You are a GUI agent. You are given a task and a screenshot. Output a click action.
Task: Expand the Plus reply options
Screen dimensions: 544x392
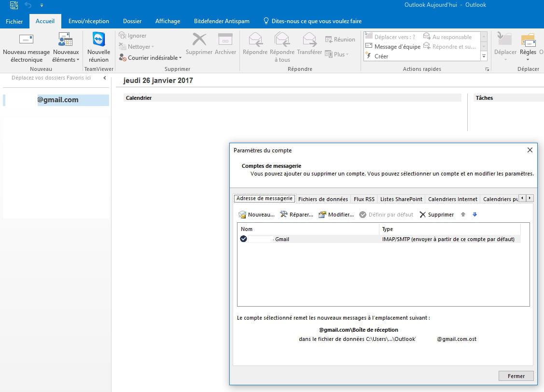[x=337, y=54]
